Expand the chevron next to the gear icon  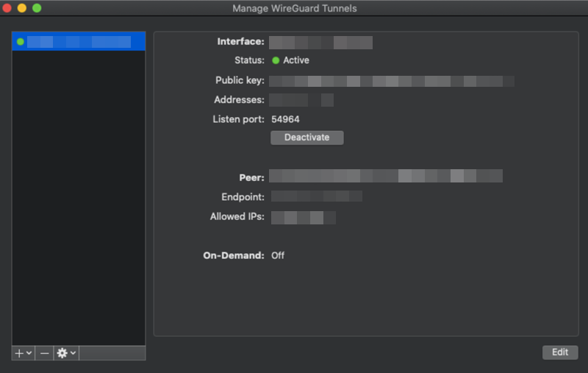[73, 353]
